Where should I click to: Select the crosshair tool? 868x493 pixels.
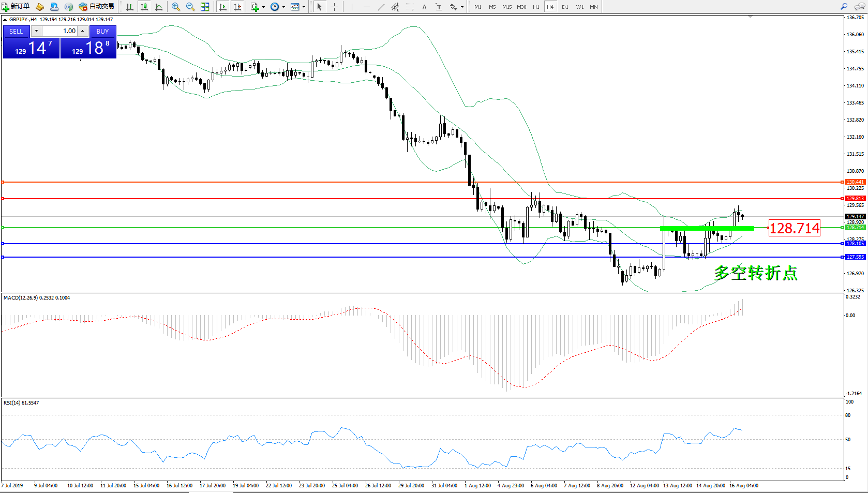coord(335,7)
